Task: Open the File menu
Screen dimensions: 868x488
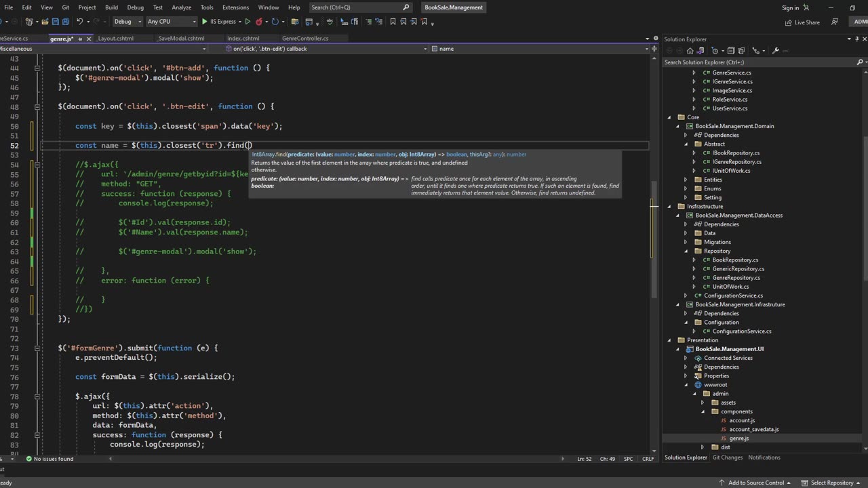Action: pyautogui.click(x=9, y=7)
